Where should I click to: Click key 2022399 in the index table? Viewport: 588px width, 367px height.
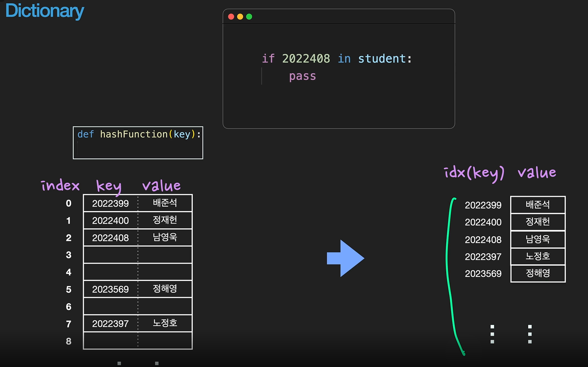click(x=110, y=204)
